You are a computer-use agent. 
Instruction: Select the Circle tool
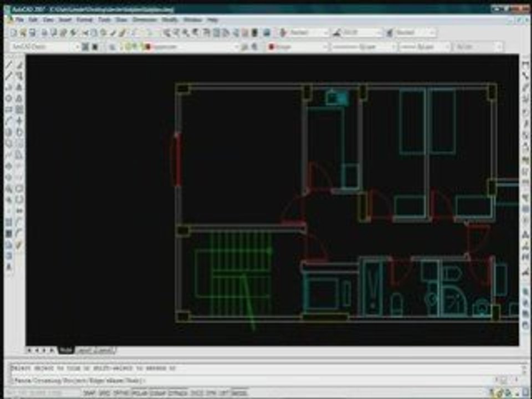coord(9,132)
